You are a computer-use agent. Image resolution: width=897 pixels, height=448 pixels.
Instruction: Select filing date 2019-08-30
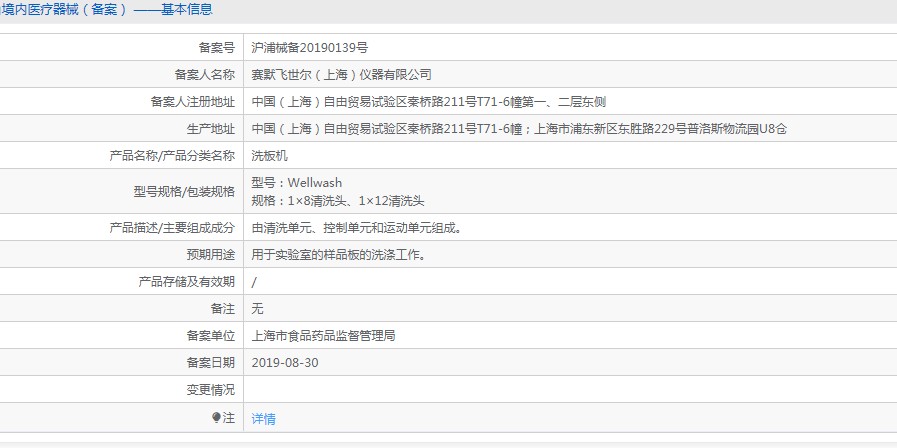285,363
